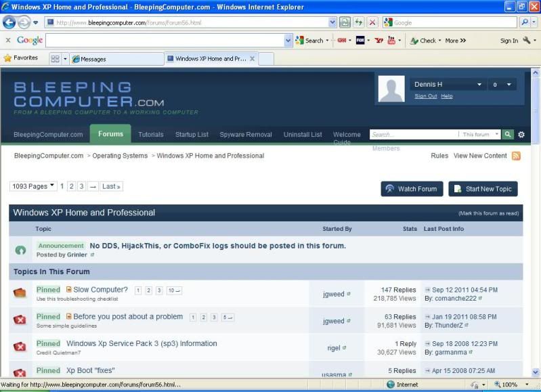Viewport: 541px width, 392px height.
Task: Click the green forum search button
Action: tap(508, 134)
